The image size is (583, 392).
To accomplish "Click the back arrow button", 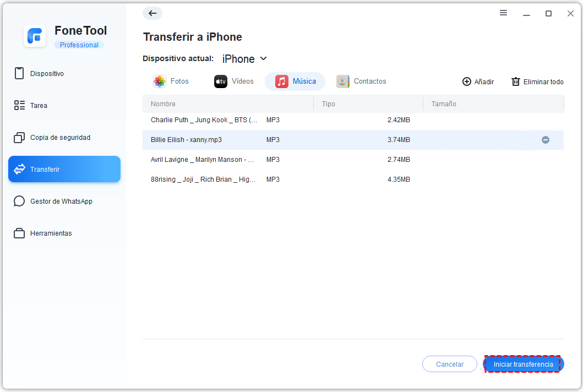I will [152, 13].
